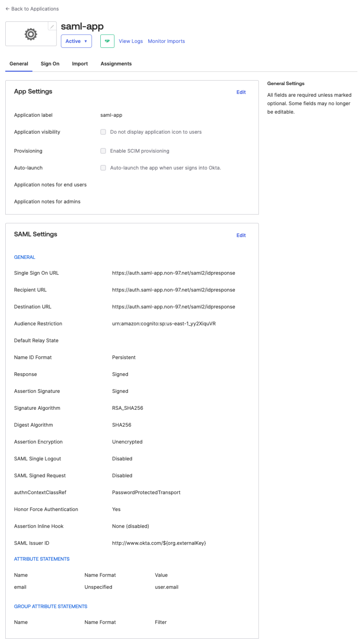Click the back arrow to return to Applications
The image size is (362, 644).
point(7,9)
